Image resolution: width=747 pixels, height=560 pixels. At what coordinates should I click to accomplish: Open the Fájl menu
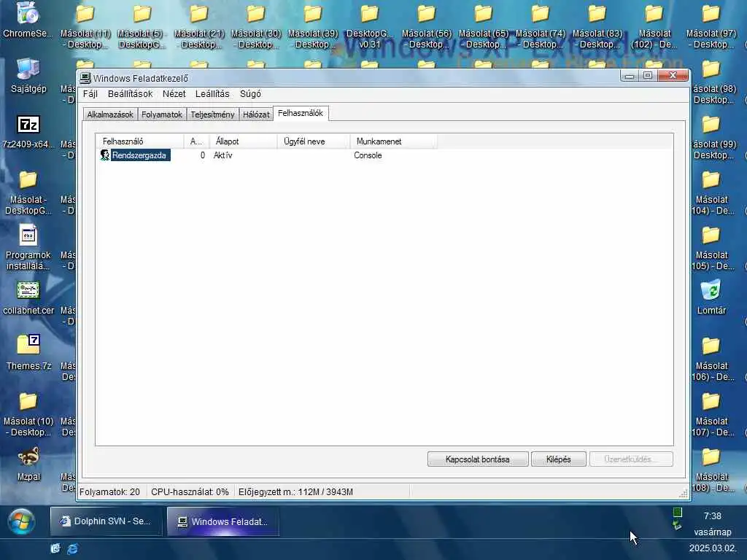coord(90,94)
